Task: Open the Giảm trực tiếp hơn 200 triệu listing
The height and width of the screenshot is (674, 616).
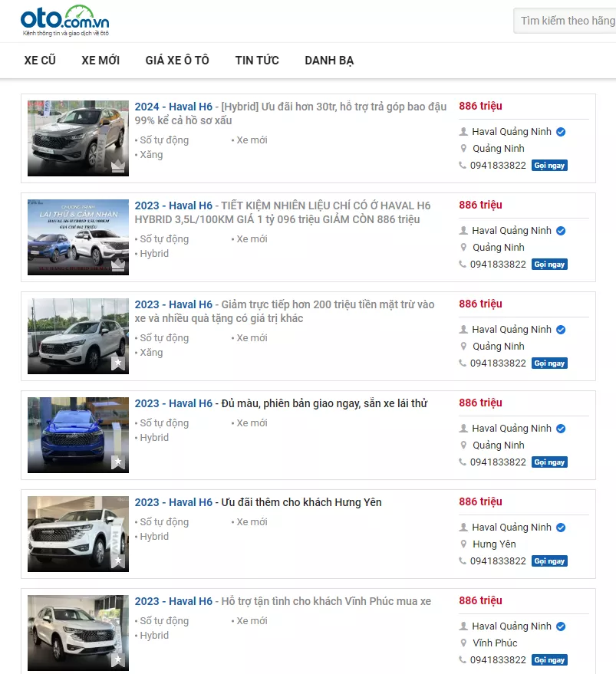Action: 285,311
